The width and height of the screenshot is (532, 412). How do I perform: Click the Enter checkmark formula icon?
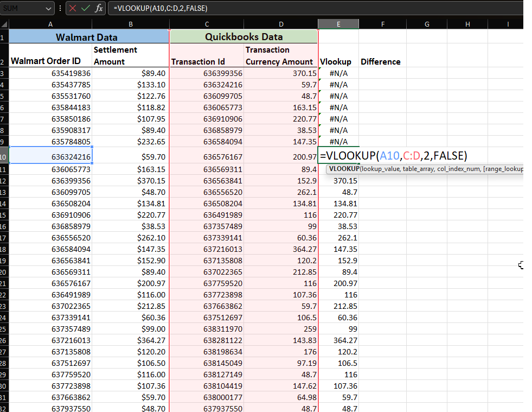[x=86, y=8]
